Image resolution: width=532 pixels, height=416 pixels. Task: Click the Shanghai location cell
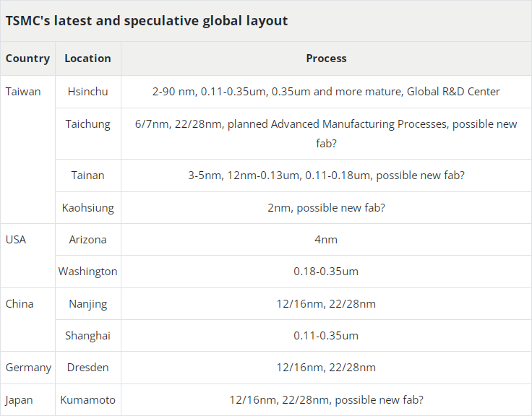tap(87, 336)
